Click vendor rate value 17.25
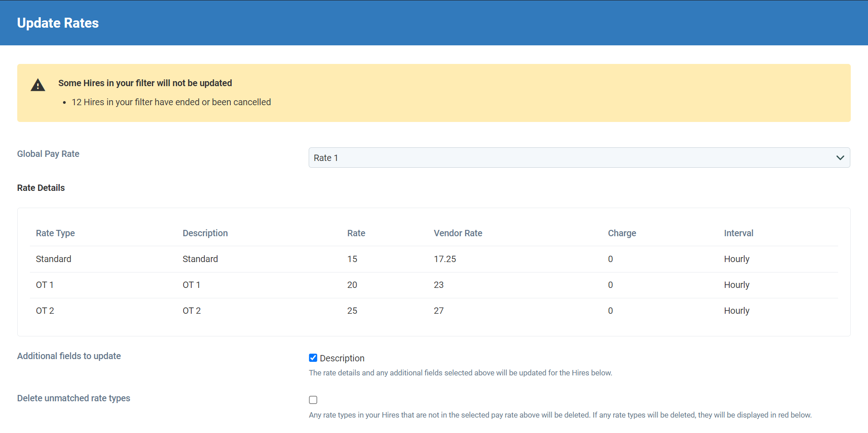This screenshot has width=868, height=433. pos(445,259)
